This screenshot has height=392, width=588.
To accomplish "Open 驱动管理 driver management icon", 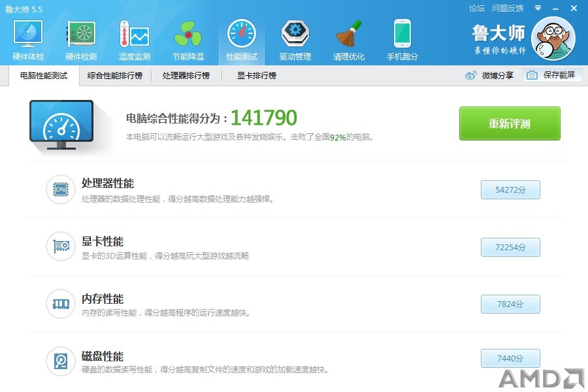I will [295, 34].
